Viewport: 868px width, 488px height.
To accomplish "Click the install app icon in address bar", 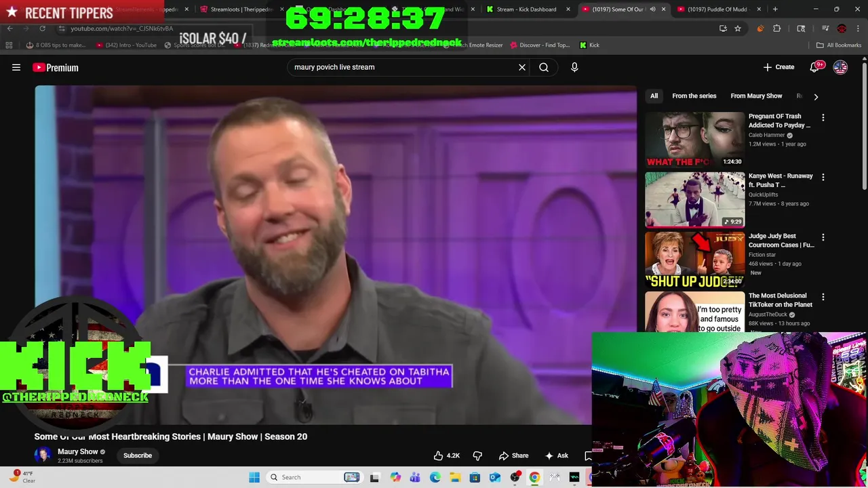I will (723, 28).
